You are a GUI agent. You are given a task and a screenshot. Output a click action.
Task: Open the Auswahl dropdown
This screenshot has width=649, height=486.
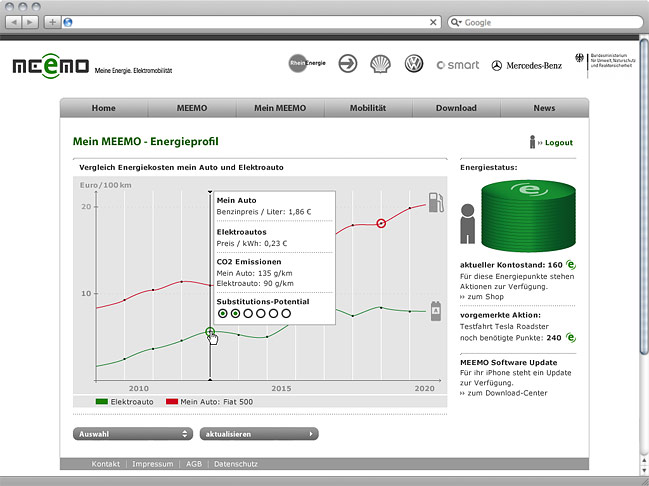point(132,434)
